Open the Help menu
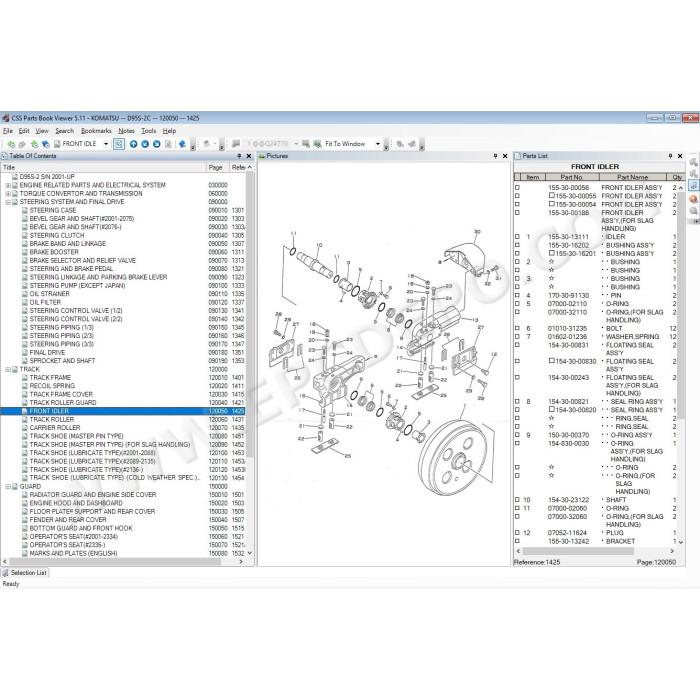 169,131
